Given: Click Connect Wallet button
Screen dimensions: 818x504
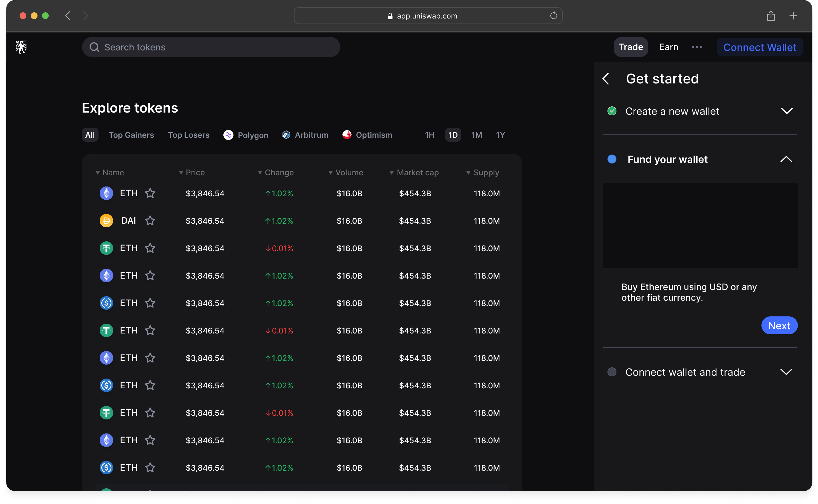Looking at the screenshot, I should 760,47.
